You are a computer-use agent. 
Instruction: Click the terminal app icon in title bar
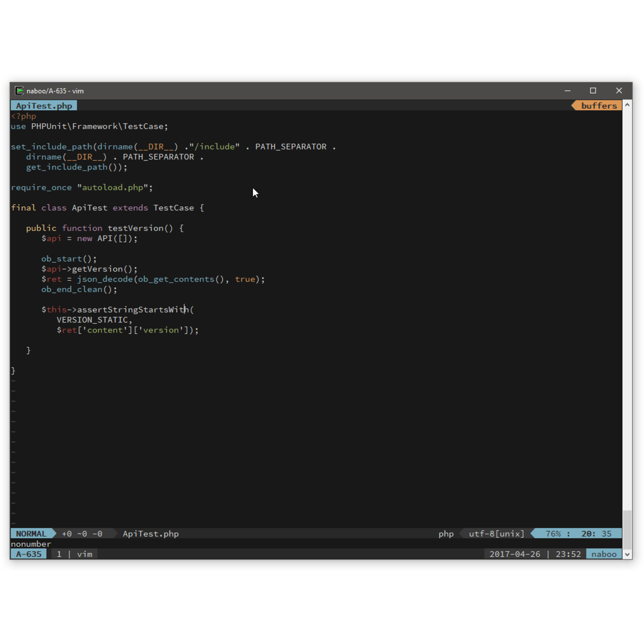[20, 91]
